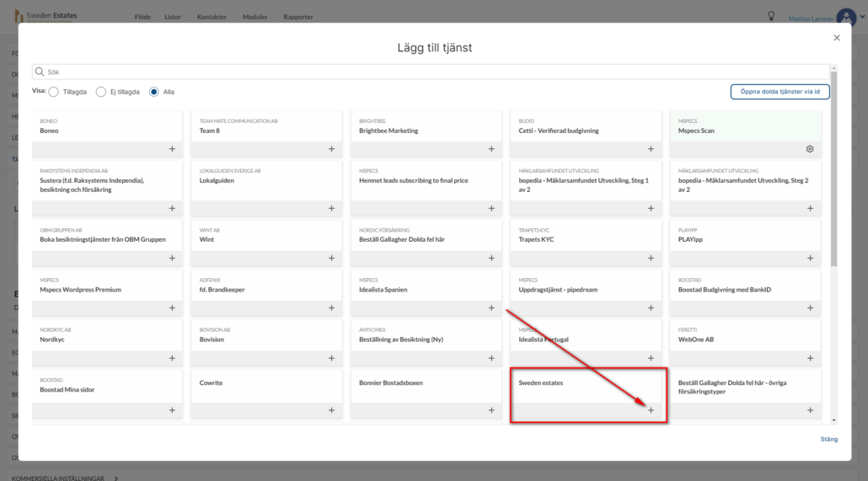
Task: Select the Tillagda radio button
Action: click(54, 92)
